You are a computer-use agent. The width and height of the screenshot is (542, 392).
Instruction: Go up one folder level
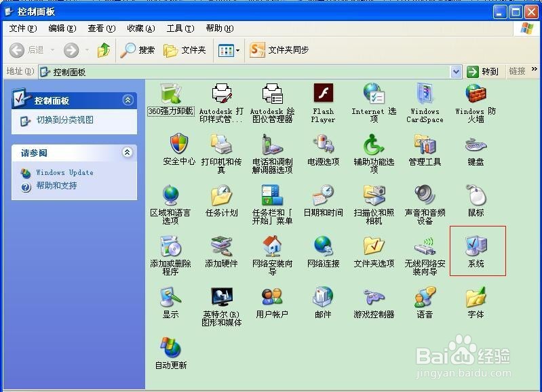coord(103,50)
